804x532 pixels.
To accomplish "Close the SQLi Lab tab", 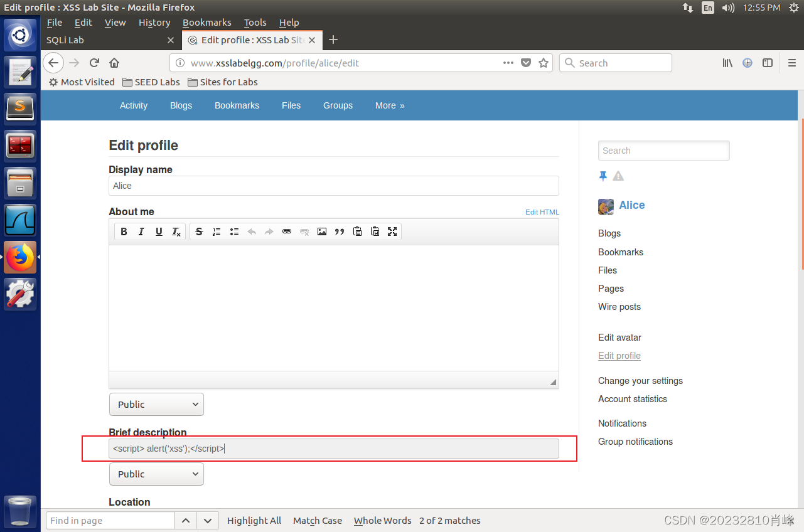I will [x=171, y=40].
